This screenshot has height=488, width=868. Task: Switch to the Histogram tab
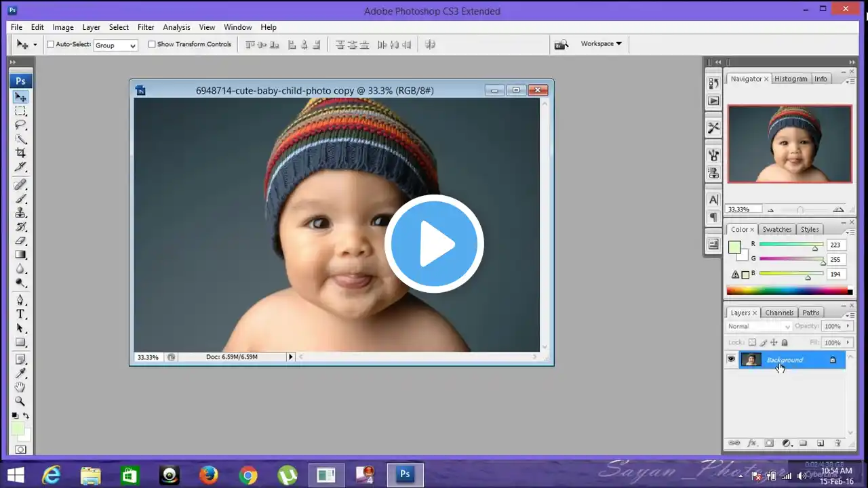pyautogui.click(x=791, y=79)
